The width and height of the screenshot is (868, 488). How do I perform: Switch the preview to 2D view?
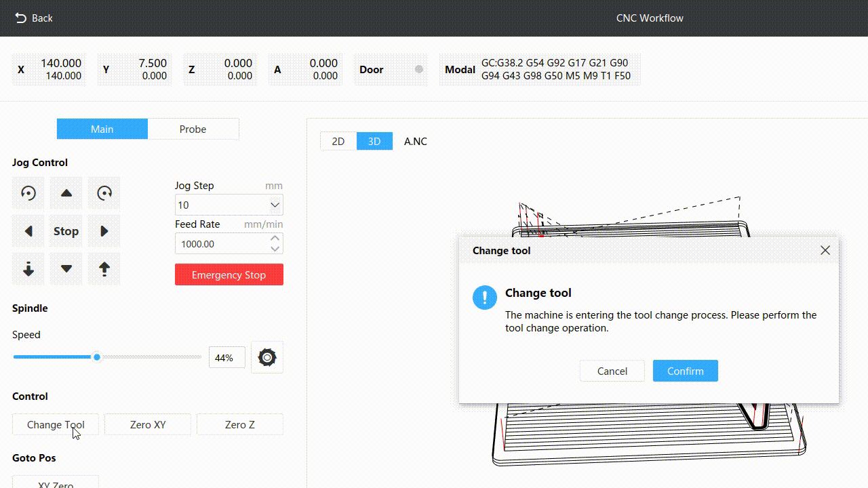click(x=338, y=141)
